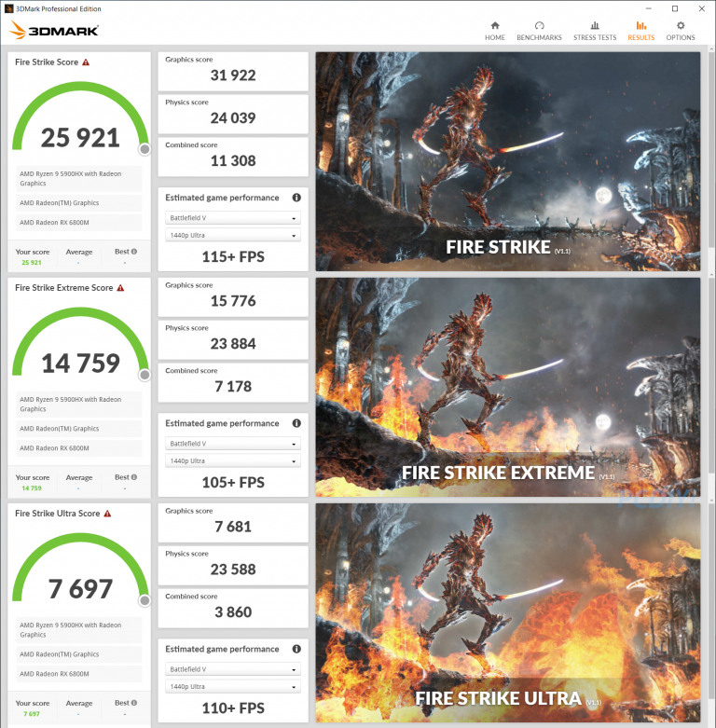Open the Home icon in navigation
This screenshot has height=728, width=716.
[494, 25]
